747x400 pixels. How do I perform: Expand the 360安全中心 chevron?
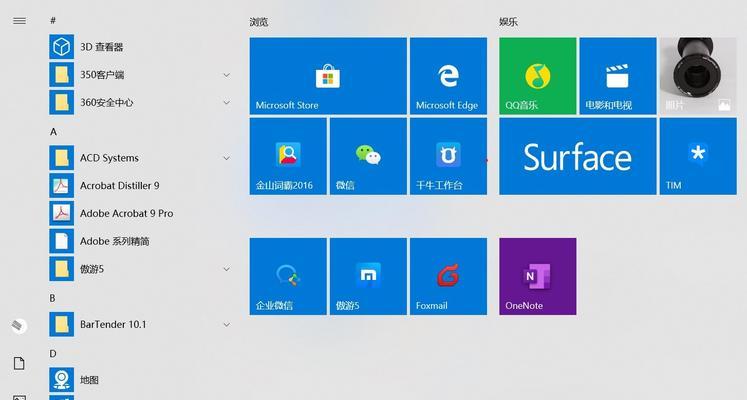pos(227,102)
